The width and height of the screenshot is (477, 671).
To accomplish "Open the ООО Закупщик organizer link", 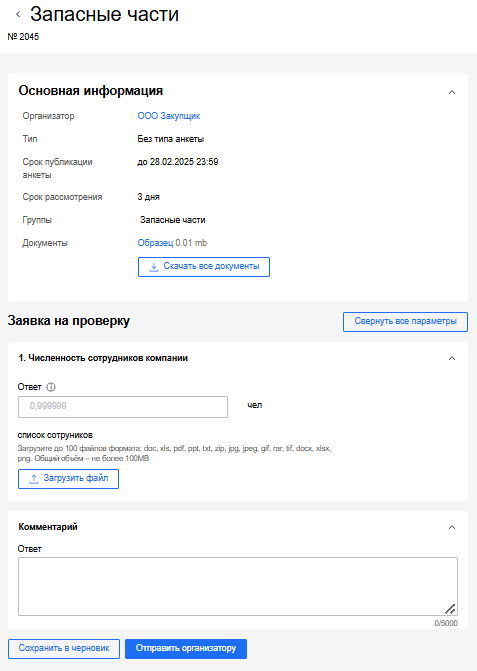I will click(x=169, y=116).
